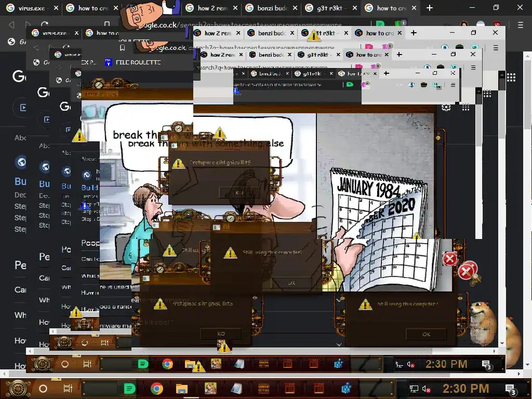Open Task View on the nested inner taskbar
This screenshot has height=399, width=532.
click(x=87, y=364)
